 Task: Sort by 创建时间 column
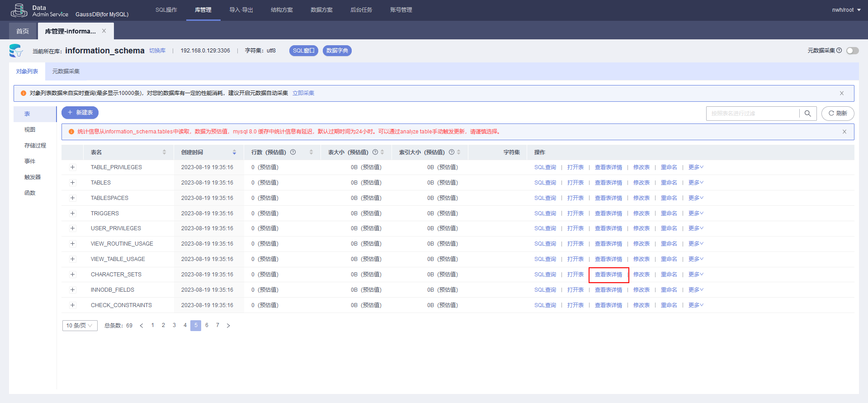coord(234,152)
